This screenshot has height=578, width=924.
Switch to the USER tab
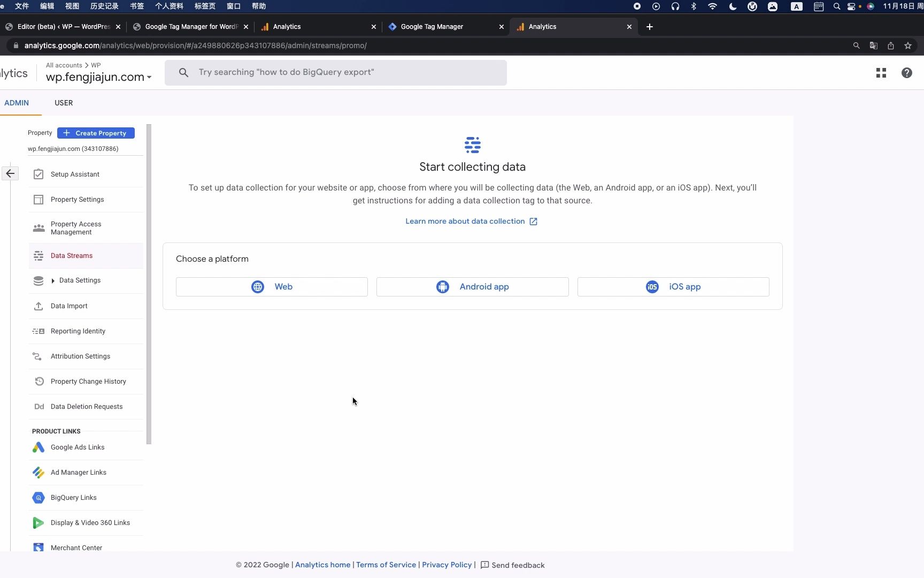pyautogui.click(x=64, y=103)
